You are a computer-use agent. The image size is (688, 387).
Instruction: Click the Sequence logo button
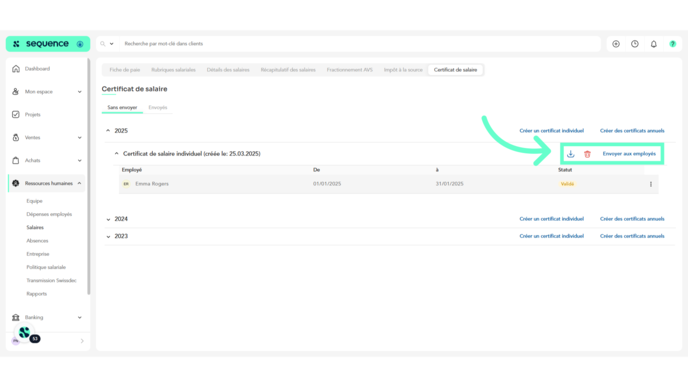pyautogui.click(x=48, y=44)
